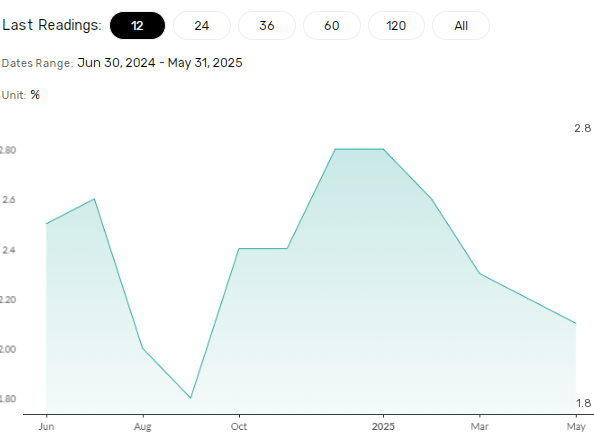Click the 2025 data point on the chart line
The width and height of the screenshot is (594, 434).
pyautogui.click(x=383, y=149)
